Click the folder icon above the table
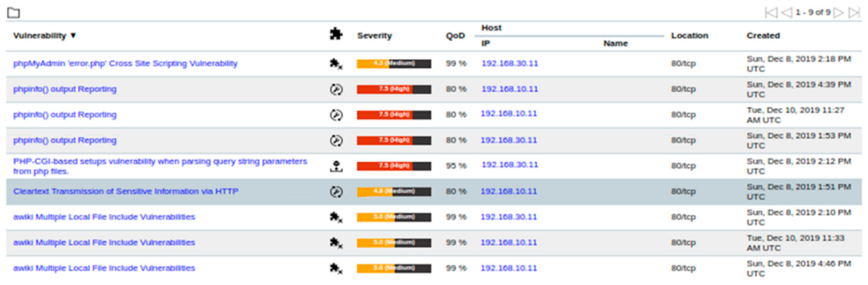Screen dimensions: 868x285 pos(14,13)
